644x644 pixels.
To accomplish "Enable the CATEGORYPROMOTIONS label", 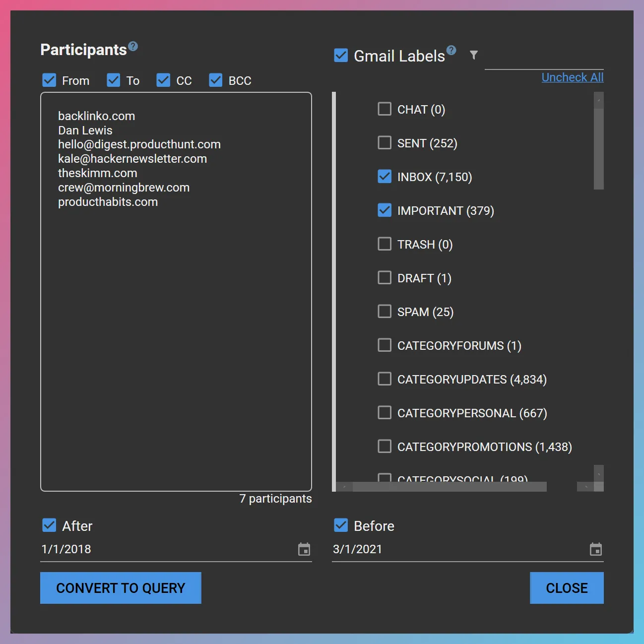I will pos(385,446).
